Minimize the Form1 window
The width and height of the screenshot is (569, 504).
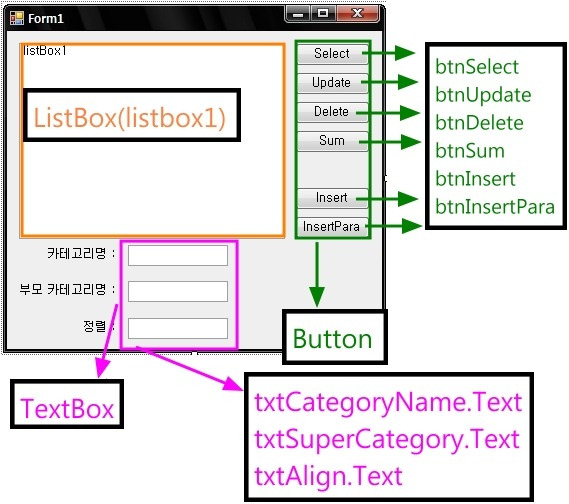(x=298, y=15)
